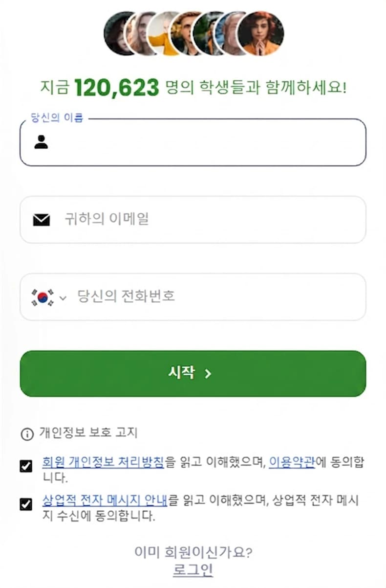
Task: Click the arrow icon on 시작 button
Action: tap(208, 374)
